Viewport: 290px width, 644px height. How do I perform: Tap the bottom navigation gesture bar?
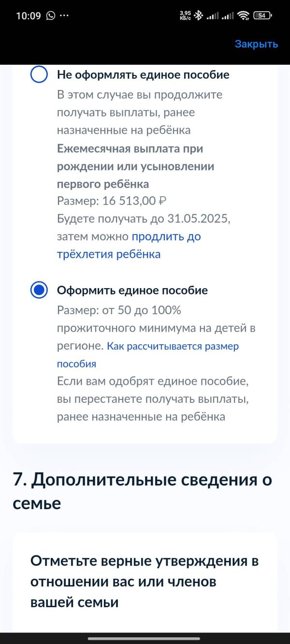(145, 639)
